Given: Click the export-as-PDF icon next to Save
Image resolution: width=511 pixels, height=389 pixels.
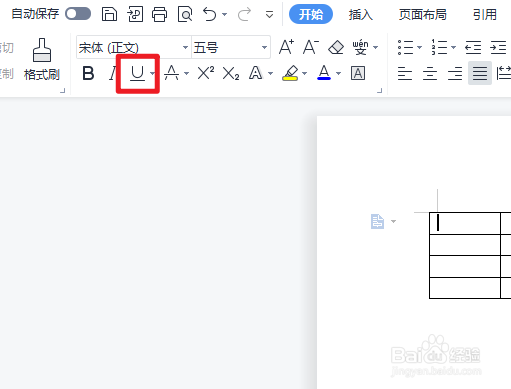Looking at the screenshot, I should [135, 14].
